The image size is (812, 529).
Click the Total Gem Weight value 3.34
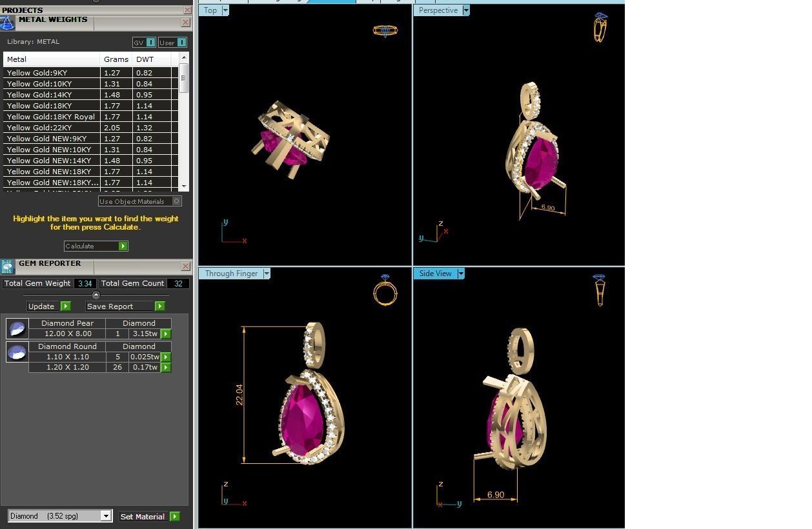(85, 283)
